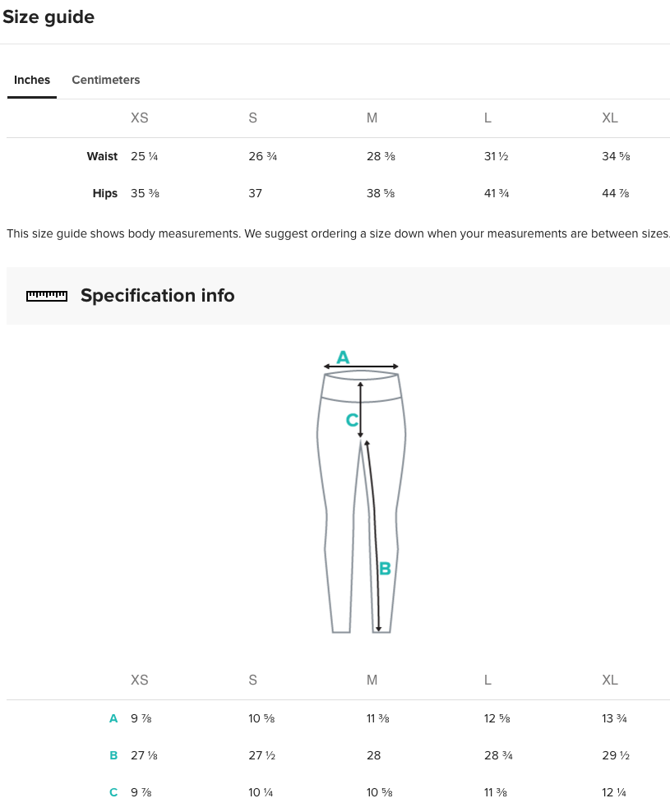This screenshot has width=670, height=812.
Task: Select the teal B label on the diagram
Action: (x=383, y=568)
